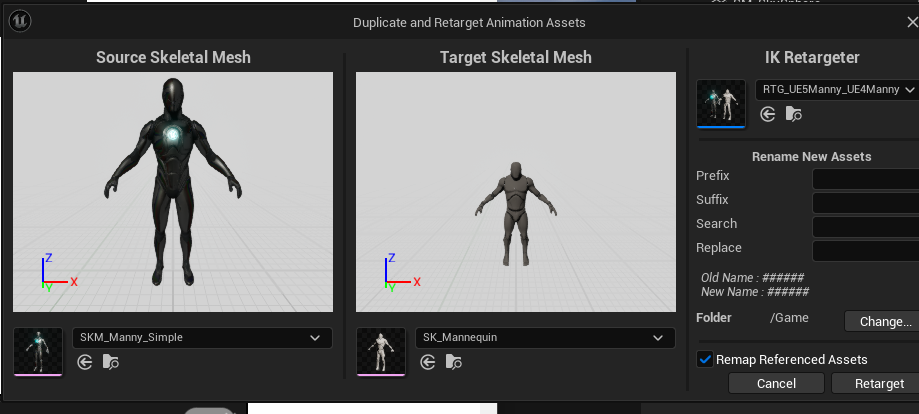This screenshot has height=414, width=919.
Task: Open the RTG_UE5Manny_UE4Manny retargeter dropdown
Action: [837, 90]
